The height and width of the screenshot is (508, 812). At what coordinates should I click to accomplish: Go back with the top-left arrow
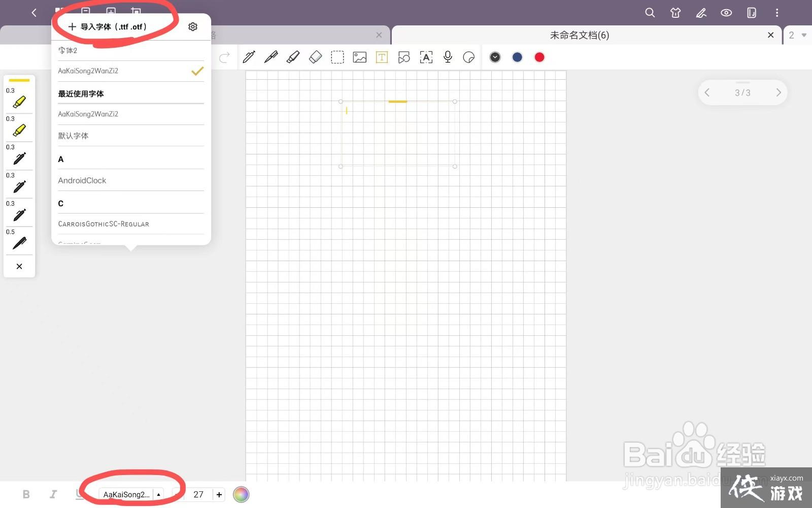(34, 13)
